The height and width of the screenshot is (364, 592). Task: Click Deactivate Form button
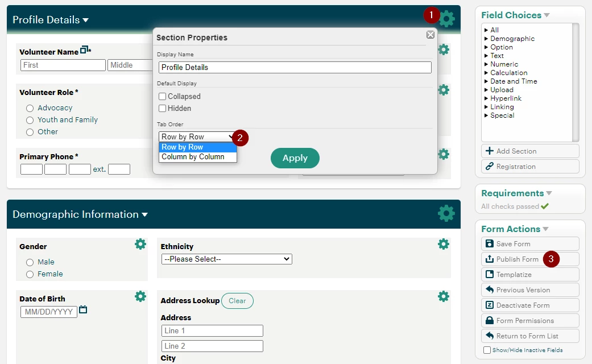click(530, 305)
